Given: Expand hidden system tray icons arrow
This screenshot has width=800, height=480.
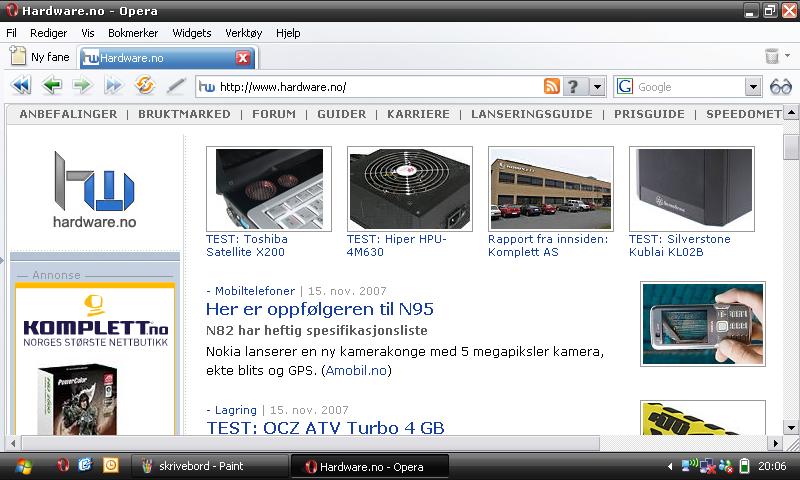Looking at the screenshot, I should pos(669,466).
